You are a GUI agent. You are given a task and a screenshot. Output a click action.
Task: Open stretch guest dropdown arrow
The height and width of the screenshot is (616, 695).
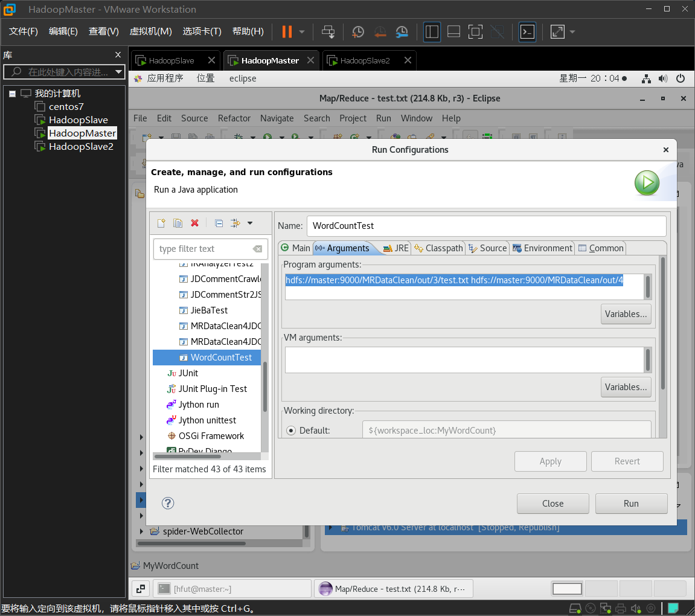coord(572,31)
